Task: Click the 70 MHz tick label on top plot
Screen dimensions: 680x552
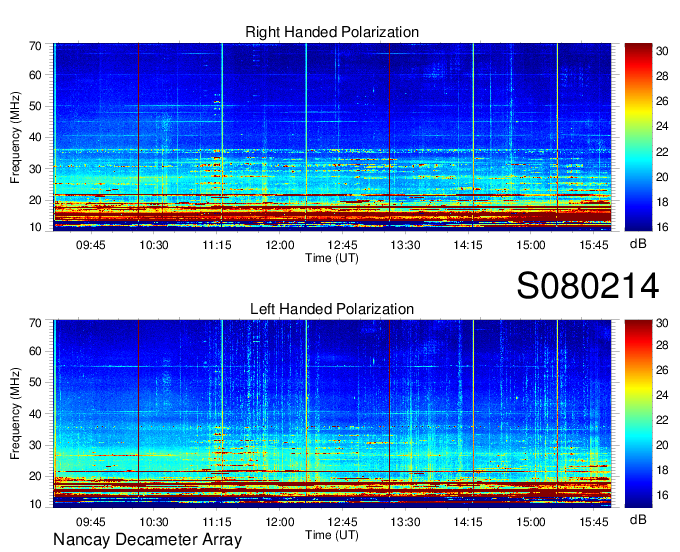Action: (35, 46)
